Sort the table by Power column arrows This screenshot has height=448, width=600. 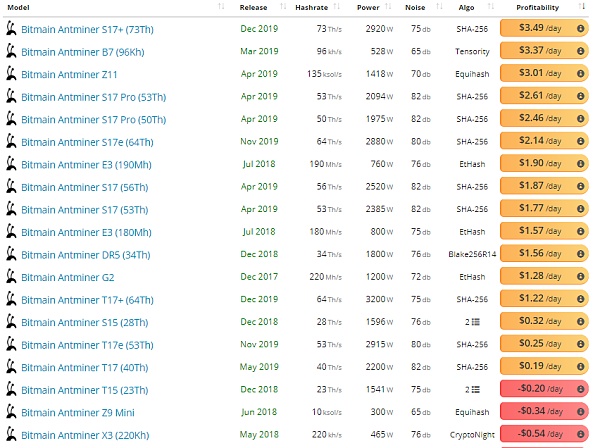(388, 7)
